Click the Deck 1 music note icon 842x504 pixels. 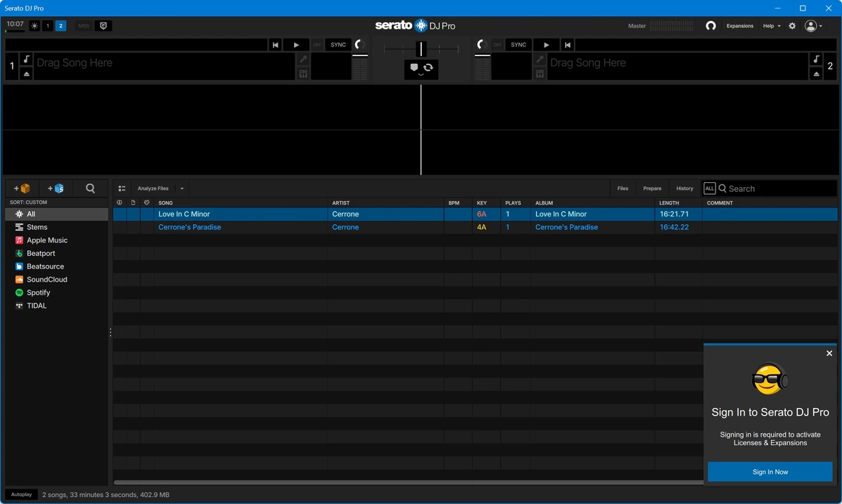point(26,59)
